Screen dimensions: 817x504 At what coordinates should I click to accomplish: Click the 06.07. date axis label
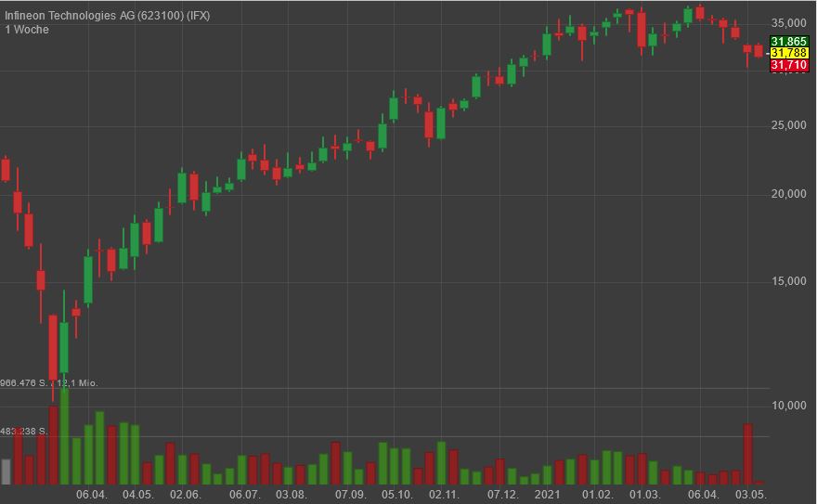point(245,494)
